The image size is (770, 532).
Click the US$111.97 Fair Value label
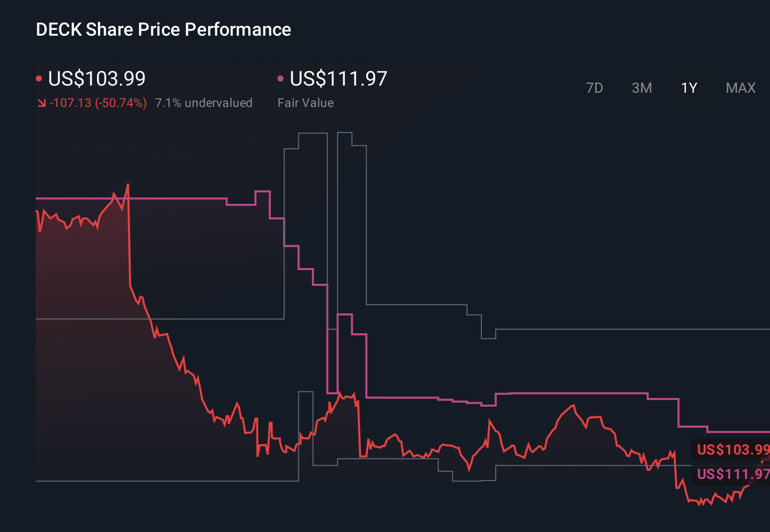338,78
